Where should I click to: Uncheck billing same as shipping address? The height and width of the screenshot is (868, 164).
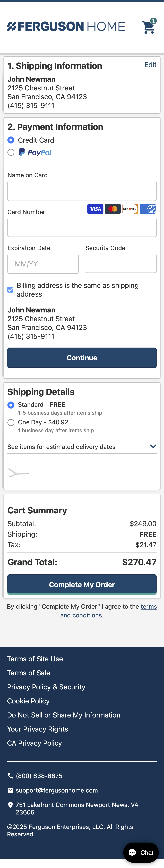(x=10, y=289)
